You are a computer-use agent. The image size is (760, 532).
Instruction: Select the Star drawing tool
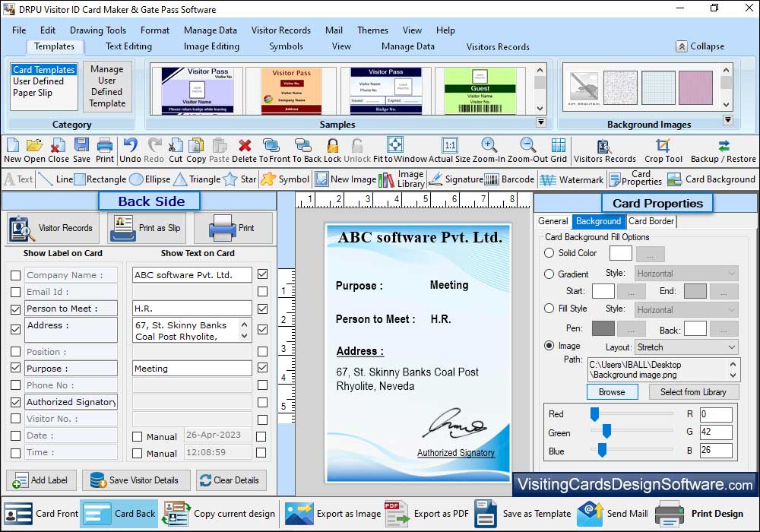pyautogui.click(x=240, y=179)
